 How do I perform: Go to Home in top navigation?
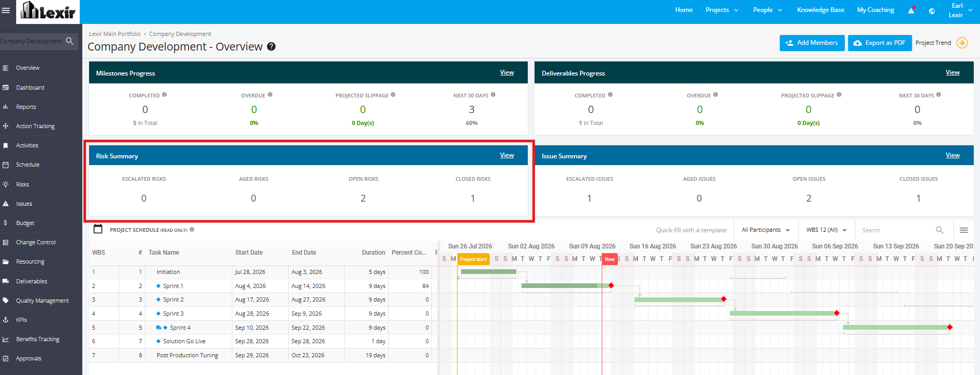(684, 10)
